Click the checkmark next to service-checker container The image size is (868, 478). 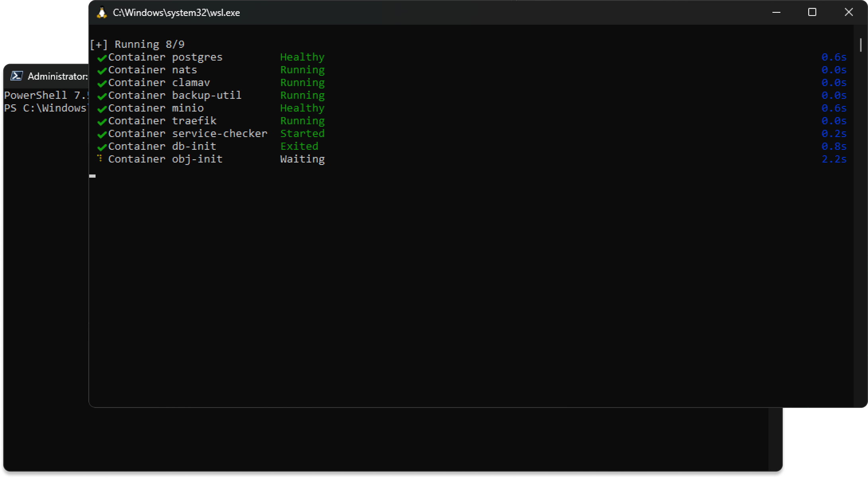click(x=102, y=134)
